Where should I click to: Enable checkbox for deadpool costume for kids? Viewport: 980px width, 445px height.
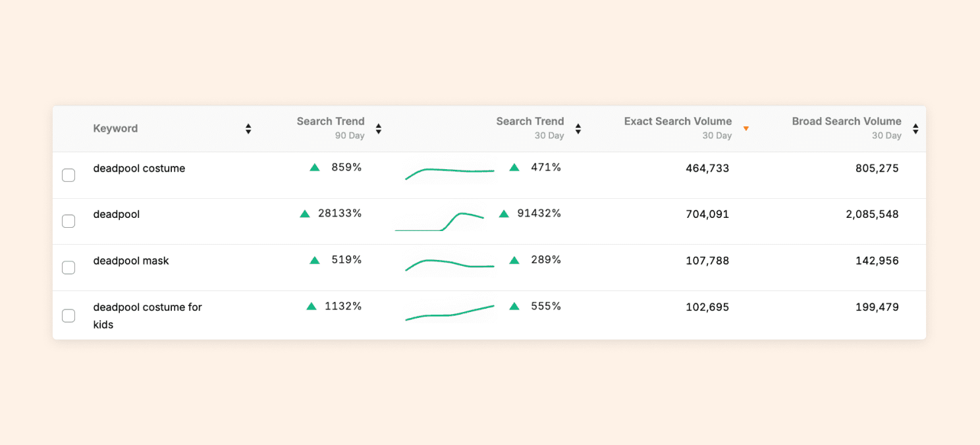point(68,315)
